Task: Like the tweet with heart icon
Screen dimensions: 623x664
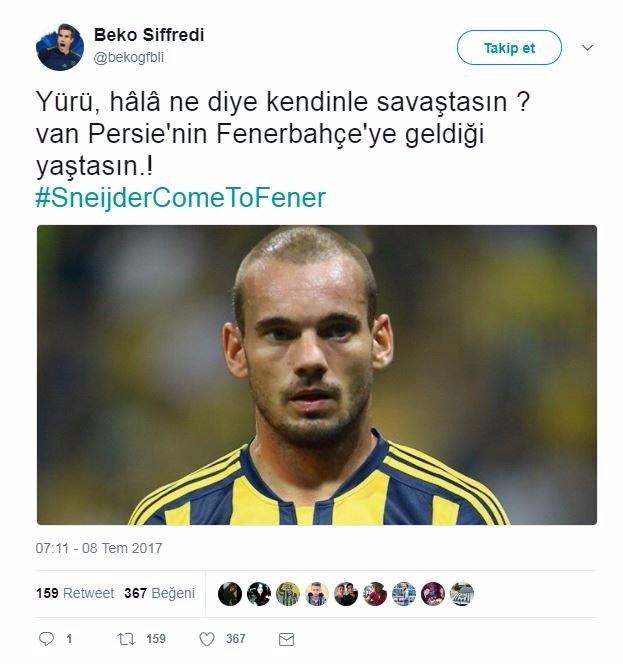Action: pos(207,639)
